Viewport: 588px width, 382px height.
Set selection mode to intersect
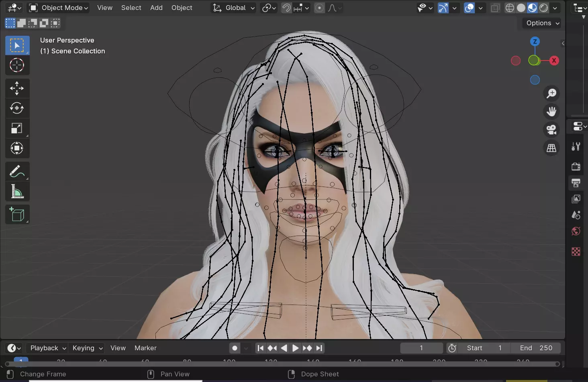(44, 23)
